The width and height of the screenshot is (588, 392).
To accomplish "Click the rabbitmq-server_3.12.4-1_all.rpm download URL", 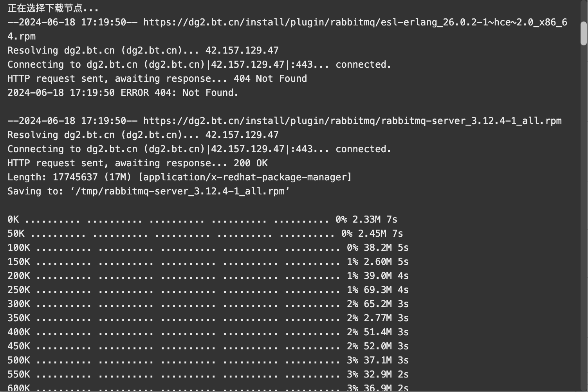I will [352, 121].
